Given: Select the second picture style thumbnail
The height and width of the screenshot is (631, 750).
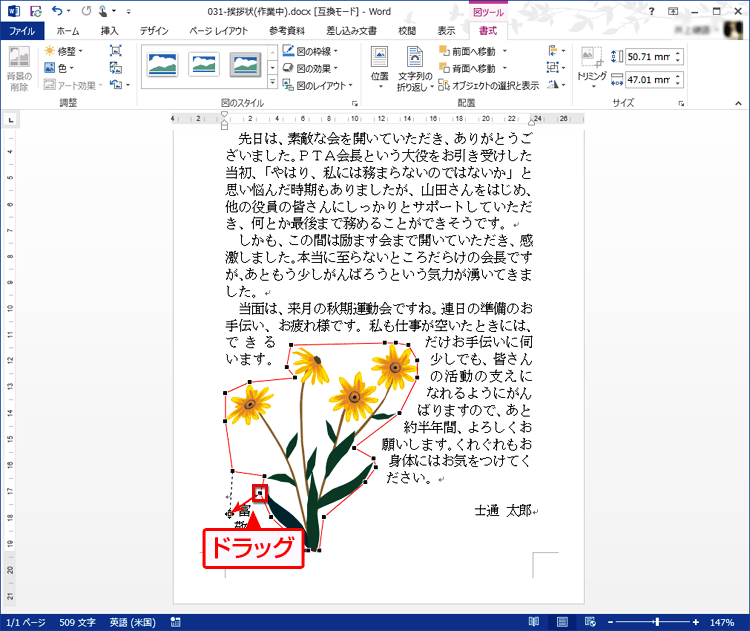Looking at the screenshot, I should [204, 65].
